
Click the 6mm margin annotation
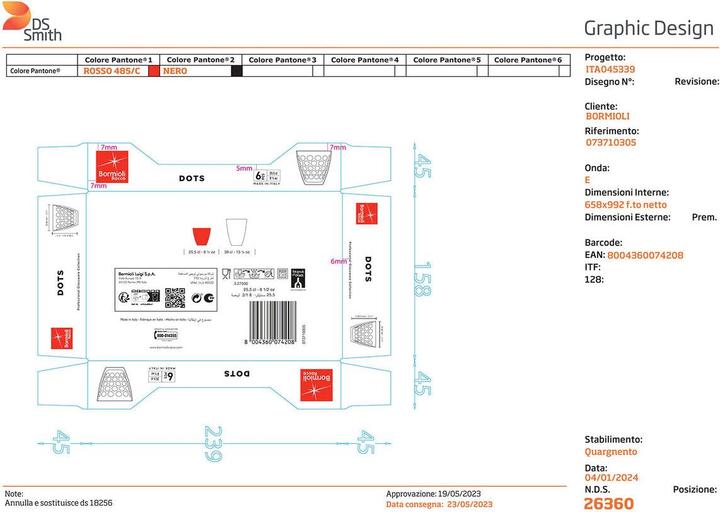(339, 261)
